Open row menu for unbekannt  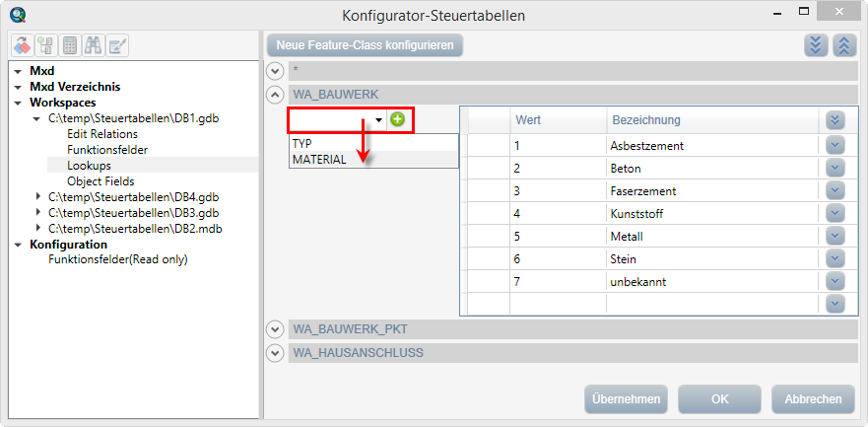click(835, 282)
